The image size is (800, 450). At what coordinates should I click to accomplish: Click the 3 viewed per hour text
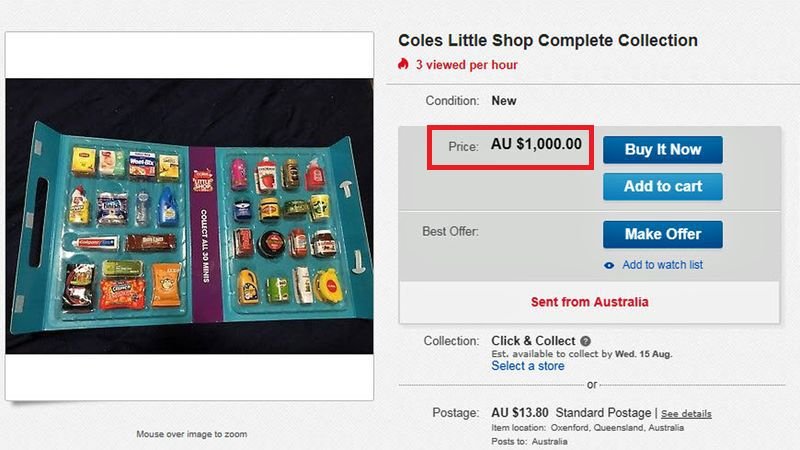click(466, 65)
